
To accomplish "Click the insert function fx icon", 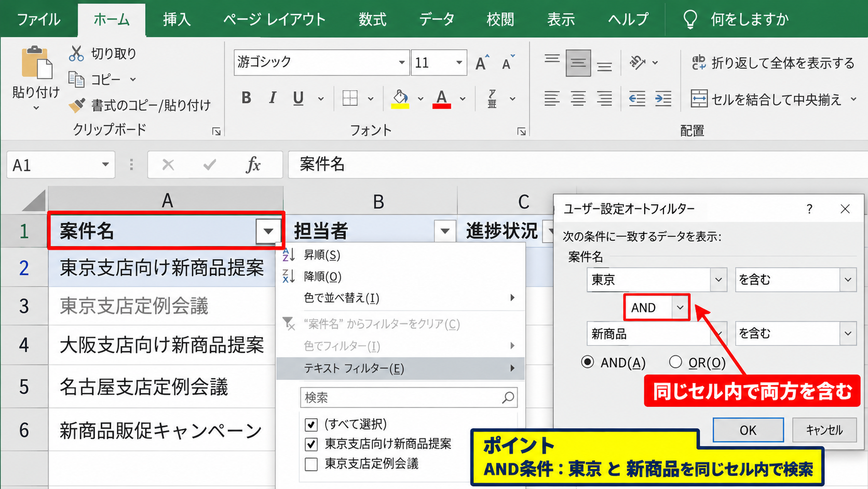I will tap(253, 165).
